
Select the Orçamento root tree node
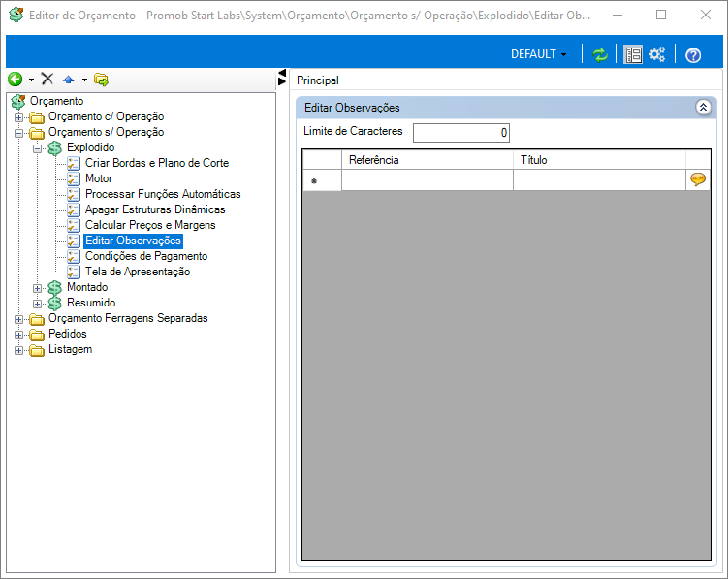(x=56, y=101)
